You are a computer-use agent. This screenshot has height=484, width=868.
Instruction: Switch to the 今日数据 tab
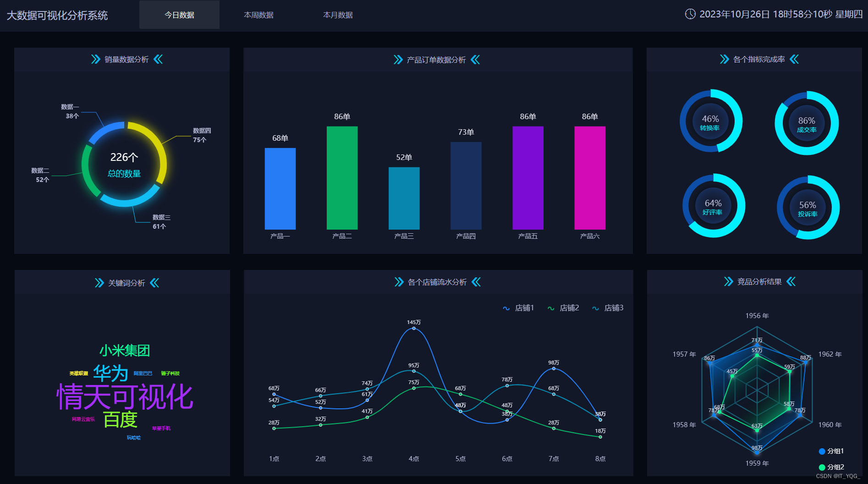(179, 15)
